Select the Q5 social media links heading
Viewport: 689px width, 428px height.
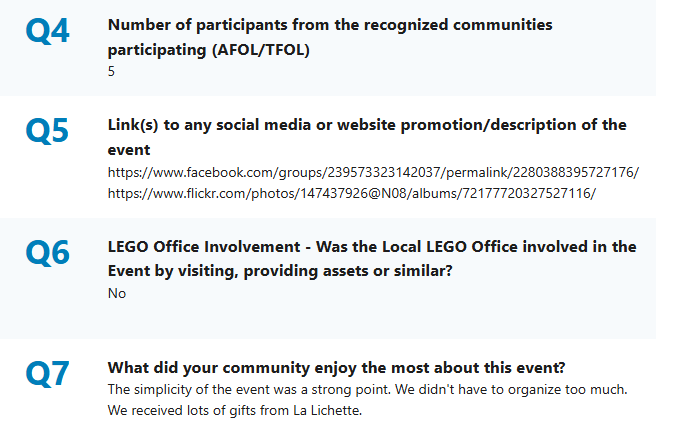(367, 137)
